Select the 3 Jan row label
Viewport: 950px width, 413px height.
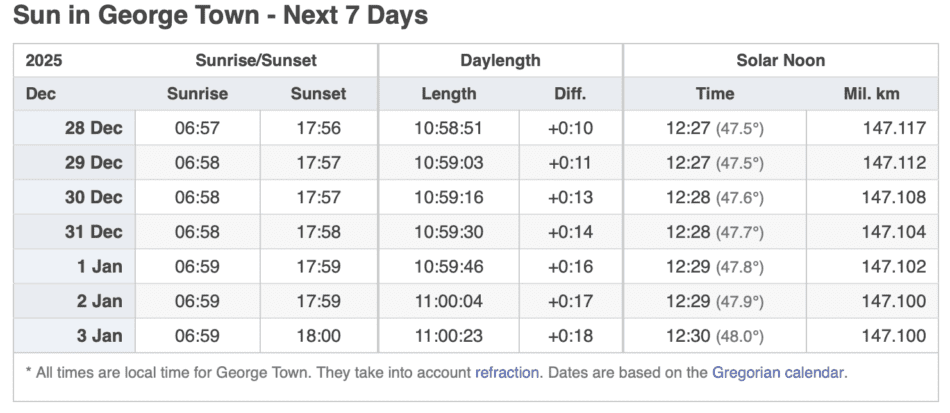(98, 335)
